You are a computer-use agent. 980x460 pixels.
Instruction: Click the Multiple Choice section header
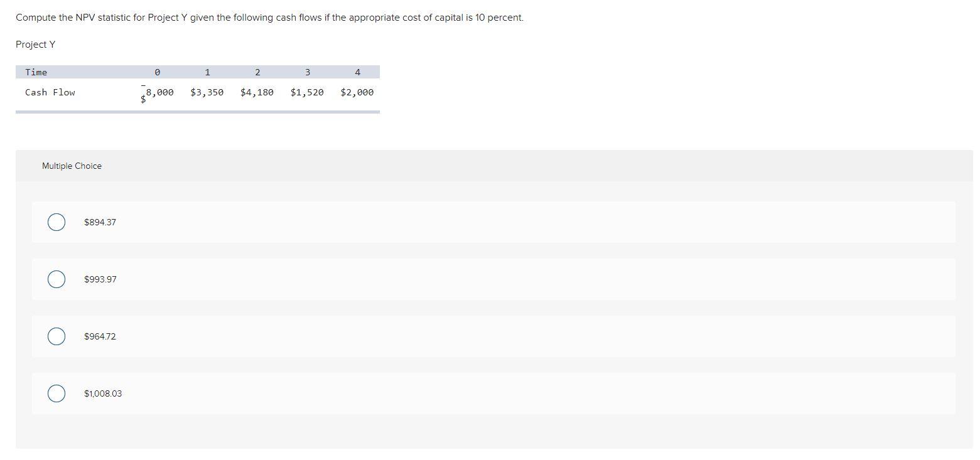(72, 166)
